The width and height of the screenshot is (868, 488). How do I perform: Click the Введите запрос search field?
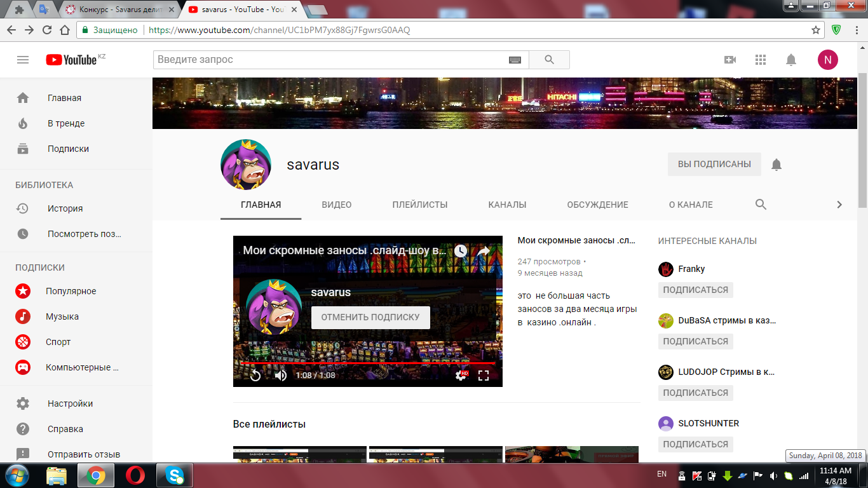[x=330, y=60]
